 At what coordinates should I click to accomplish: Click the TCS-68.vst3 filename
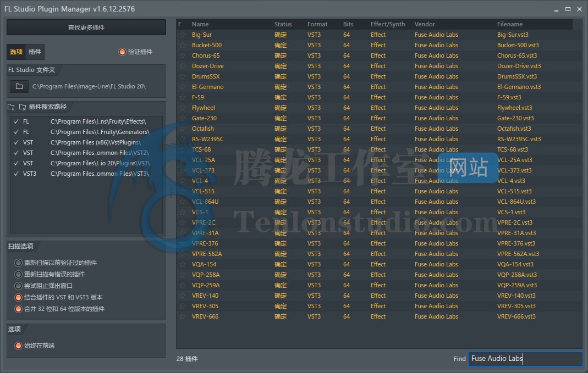[512, 150]
